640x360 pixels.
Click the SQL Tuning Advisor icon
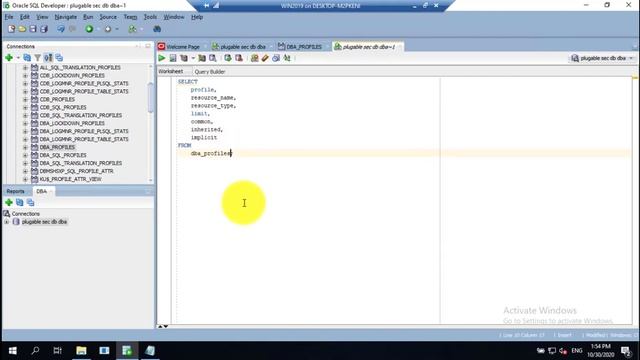click(213, 58)
